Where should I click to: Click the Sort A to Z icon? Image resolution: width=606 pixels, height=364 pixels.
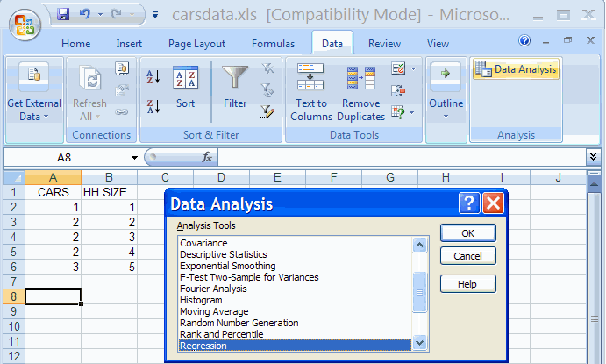pos(153,77)
